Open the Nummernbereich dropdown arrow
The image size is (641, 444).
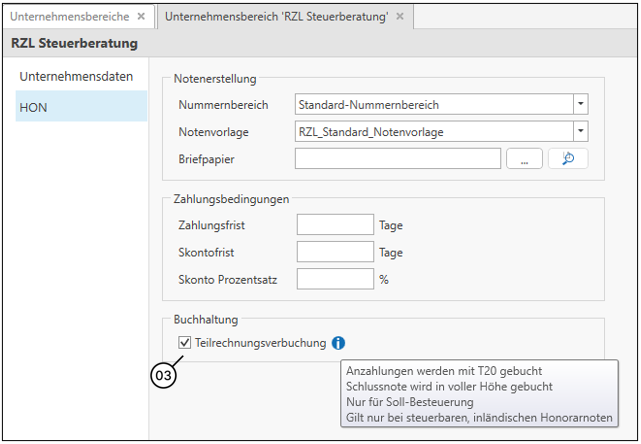(580, 104)
